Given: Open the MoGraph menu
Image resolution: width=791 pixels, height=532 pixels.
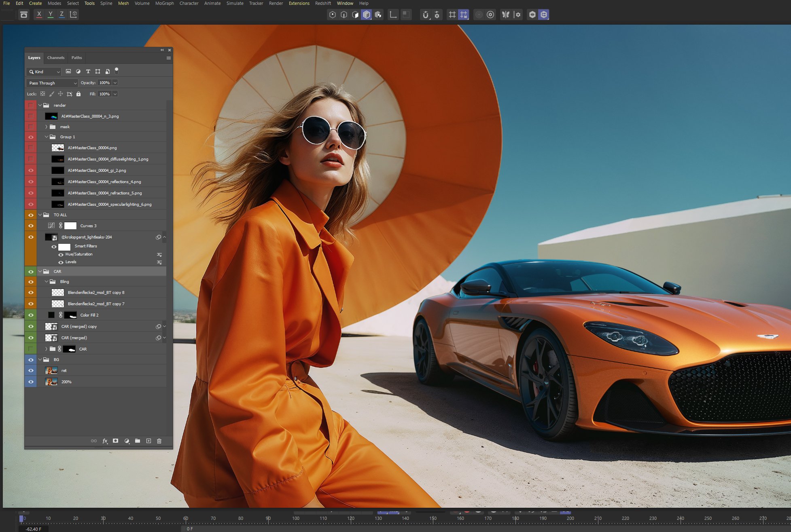Looking at the screenshot, I should click(164, 3).
